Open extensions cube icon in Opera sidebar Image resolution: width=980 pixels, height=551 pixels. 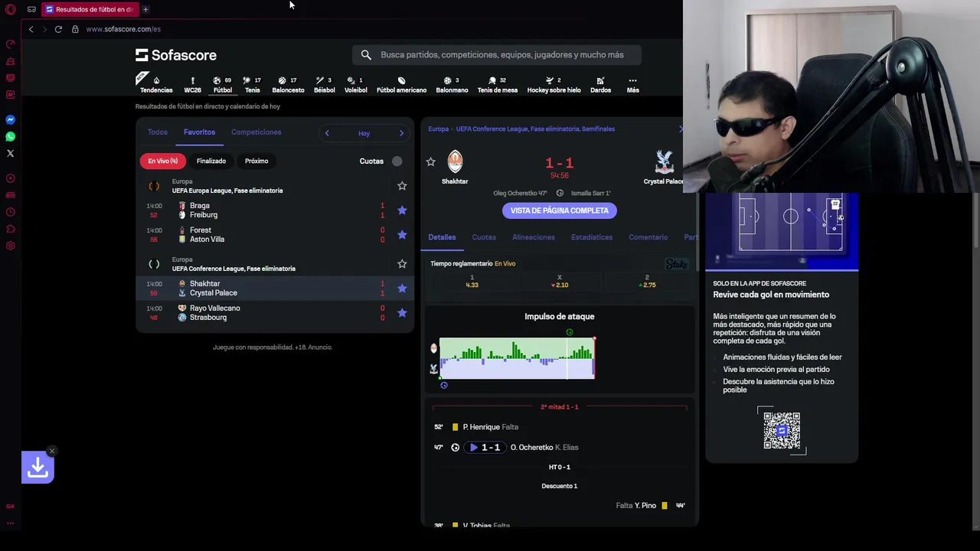(x=11, y=229)
